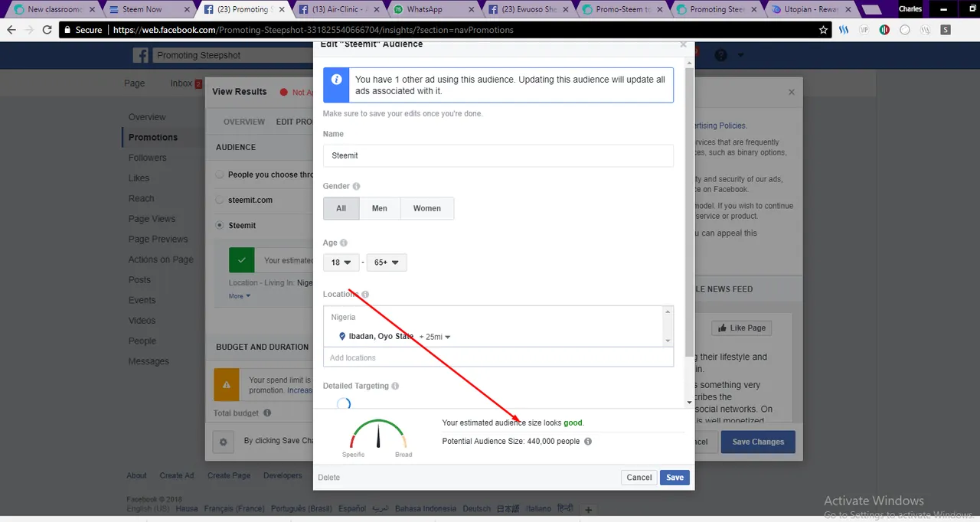This screenshot has height=522, width=980.
Task: Click the audience size gauge meter
Action: (377, 435)
